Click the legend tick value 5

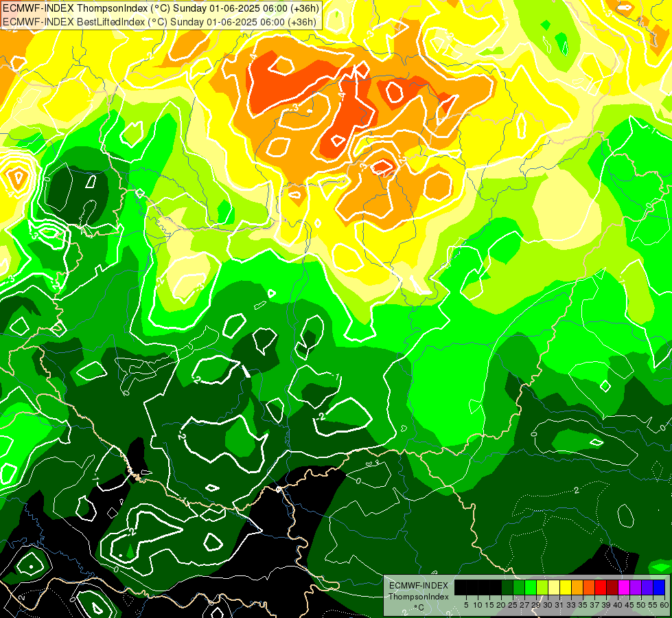(x=466, y=605)
